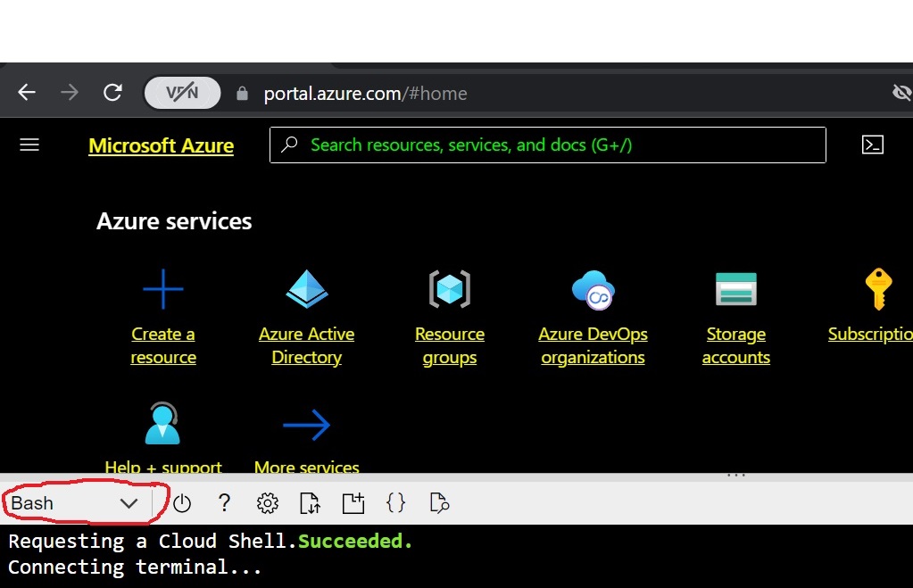Click the magnifier icon in search box

pos(289,145)
